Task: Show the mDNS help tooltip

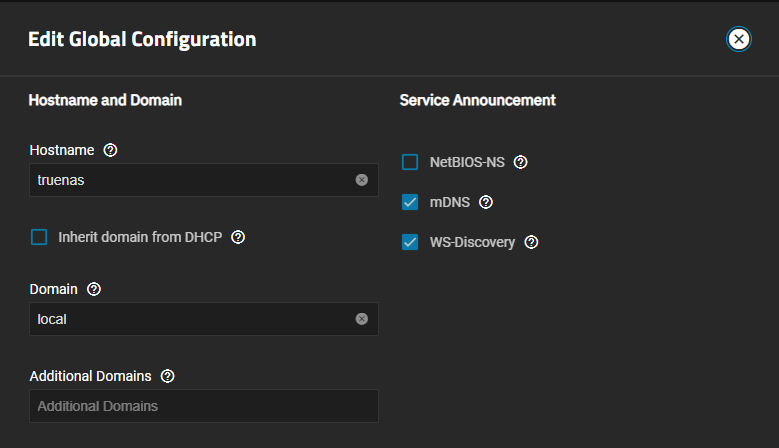Action: (x=486, y=202)
